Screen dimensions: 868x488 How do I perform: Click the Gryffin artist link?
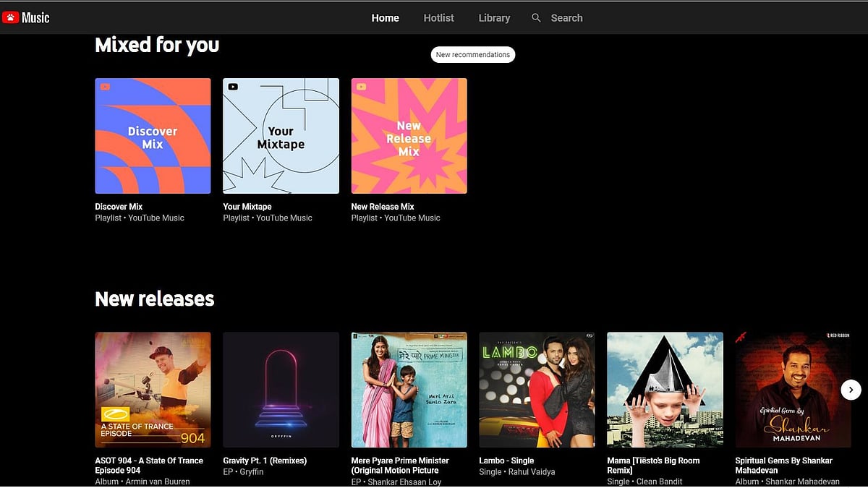tap(251, 472)
